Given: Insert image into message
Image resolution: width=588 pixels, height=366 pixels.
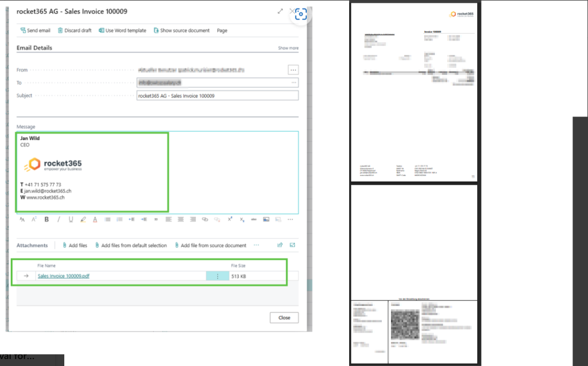Looking at the screenshot, I should pyautogui.click(x=266, y=219).
